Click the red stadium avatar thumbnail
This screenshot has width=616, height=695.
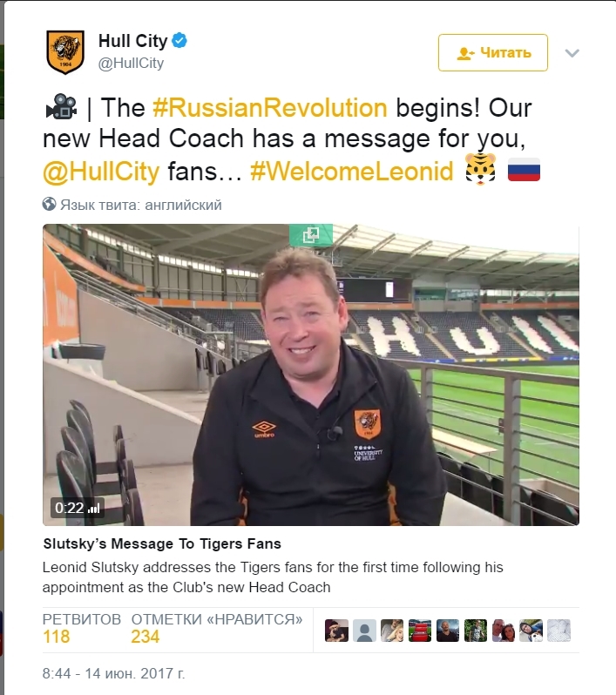420,631
